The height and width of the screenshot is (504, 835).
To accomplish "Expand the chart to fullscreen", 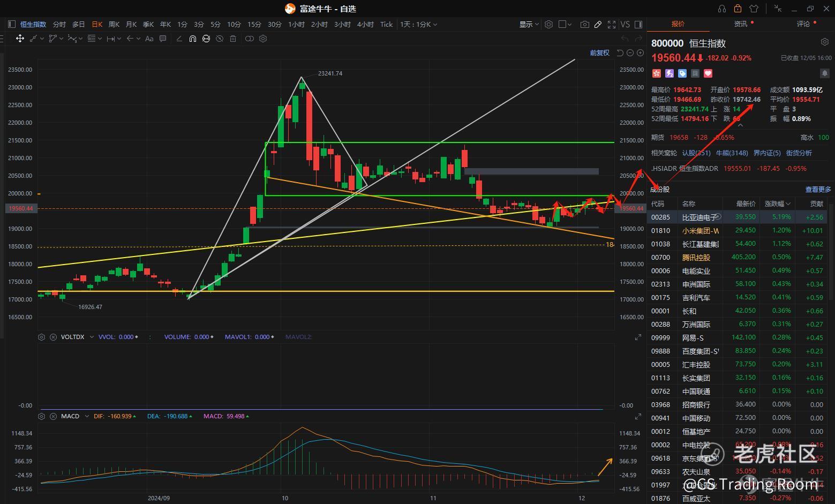I will [x=612, y=24].
